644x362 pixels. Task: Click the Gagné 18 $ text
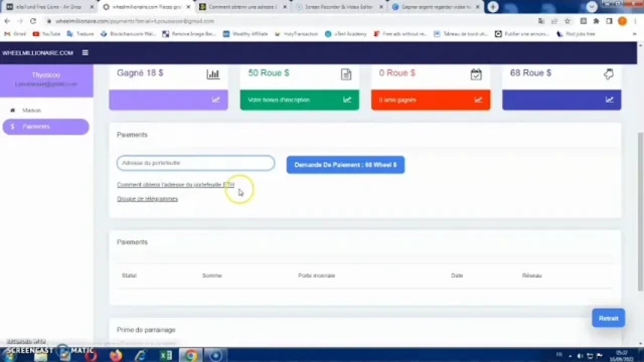click(140, 73)
